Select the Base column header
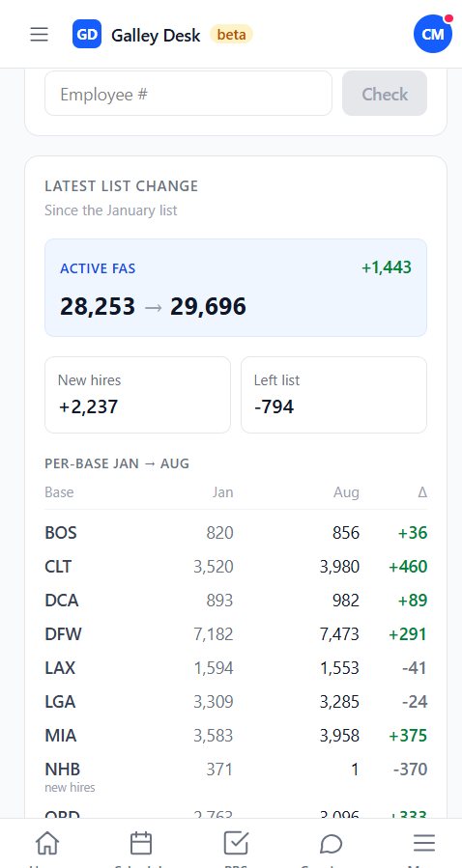 point(59,492)
